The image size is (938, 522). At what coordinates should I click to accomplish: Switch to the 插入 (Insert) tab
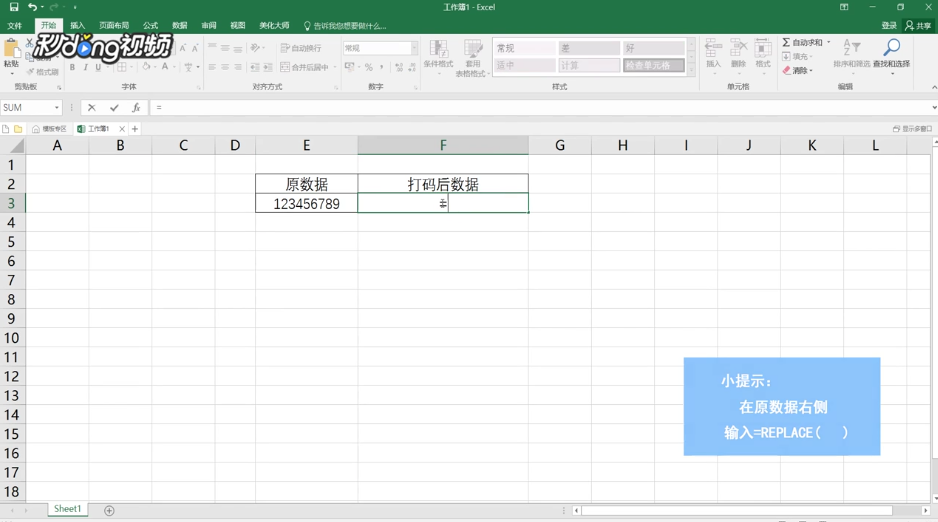point(77,26)
